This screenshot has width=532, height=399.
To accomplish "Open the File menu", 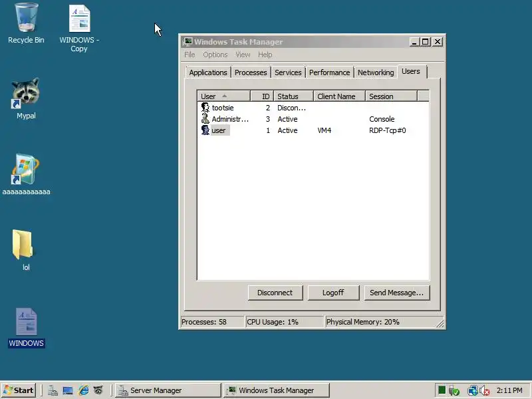I will (190, 55).
